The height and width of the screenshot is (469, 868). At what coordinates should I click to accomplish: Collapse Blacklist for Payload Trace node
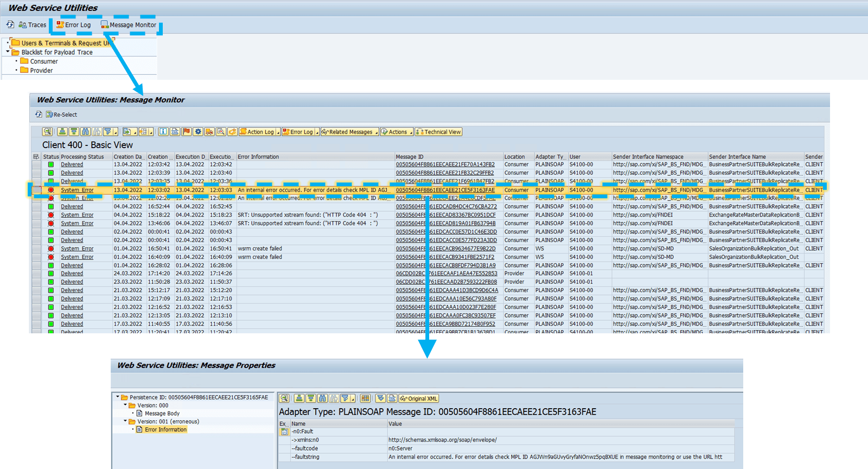point(8,52)
